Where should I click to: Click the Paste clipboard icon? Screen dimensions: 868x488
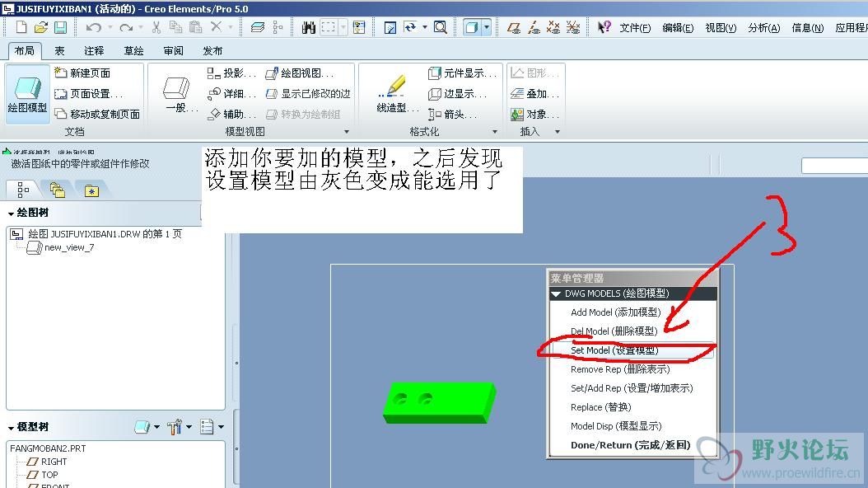tap(195, 26)
